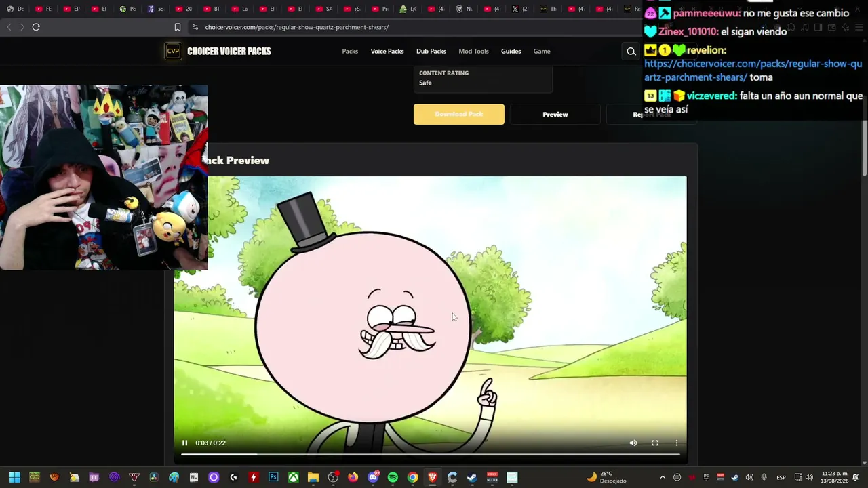The height and width of the screenshot is (488, 868).
Task: Open Google Chrome from the taskbar
Action: (x=412, y=477)
